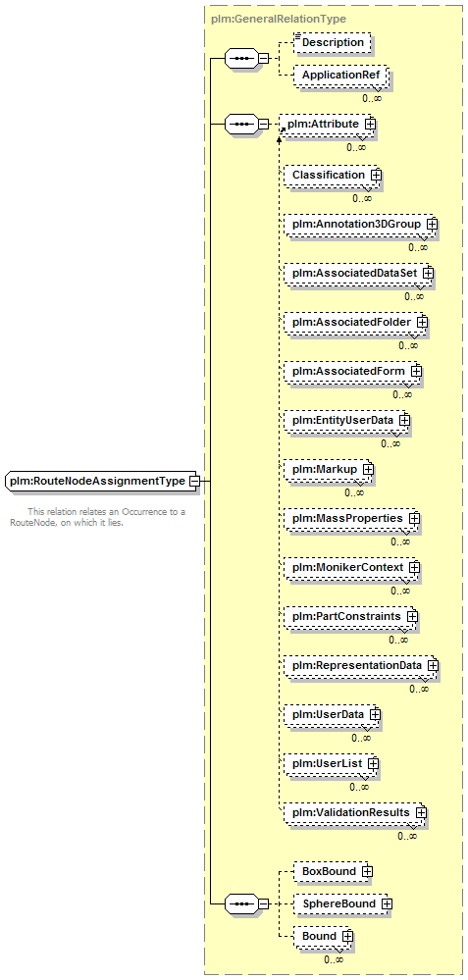This screenshot has width=468, height=980.
Task: Select the plm:MassProperties element
Action: [351, 518]
